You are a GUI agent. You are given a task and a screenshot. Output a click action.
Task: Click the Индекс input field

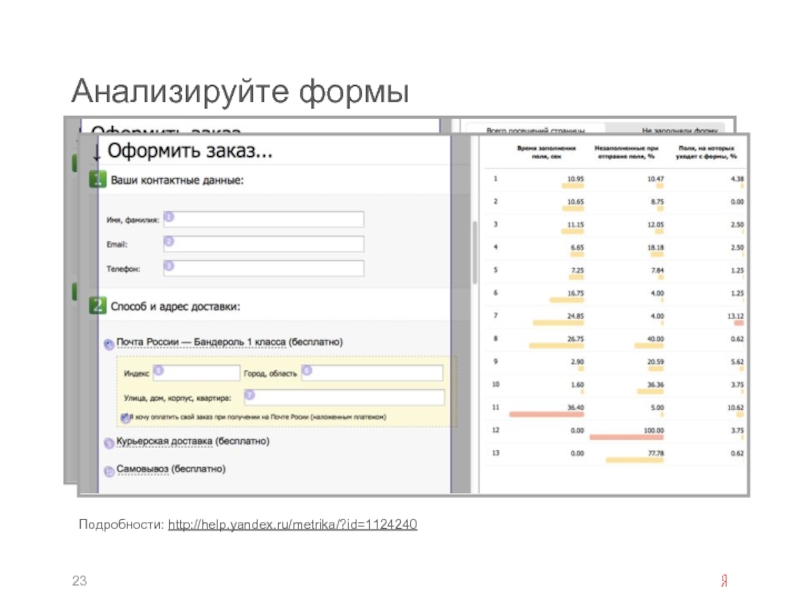tap(196, 373)
